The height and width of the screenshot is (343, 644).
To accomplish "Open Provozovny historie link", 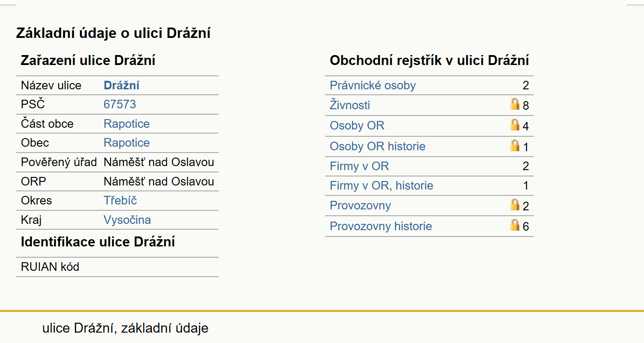I will point(381,226).
